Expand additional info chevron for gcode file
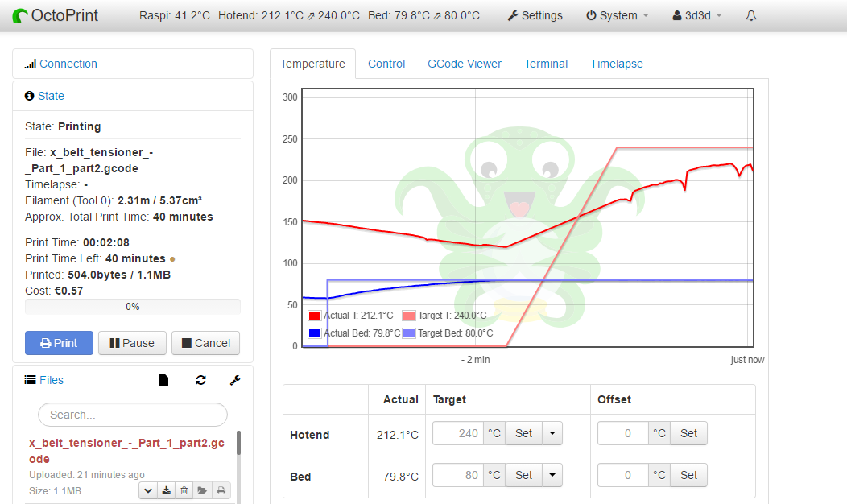Screen dimensions: 847x504 coord(148,490)
